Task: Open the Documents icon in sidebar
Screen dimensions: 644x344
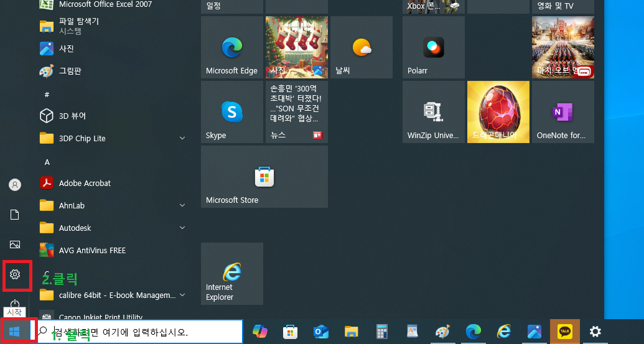Action: (15, 215)
